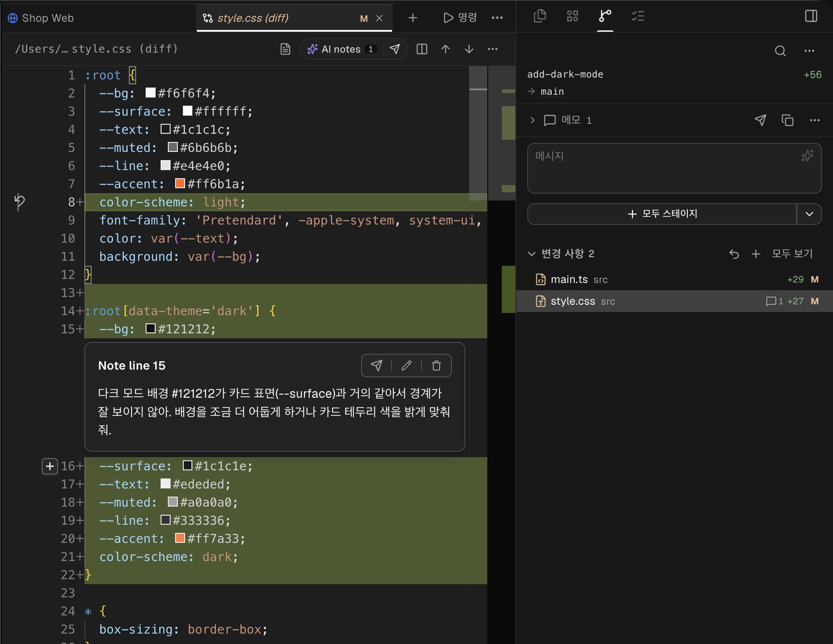833x644 pixels.
Task: Collapse the 변경 사항 2 section
Action: [532, 254]
